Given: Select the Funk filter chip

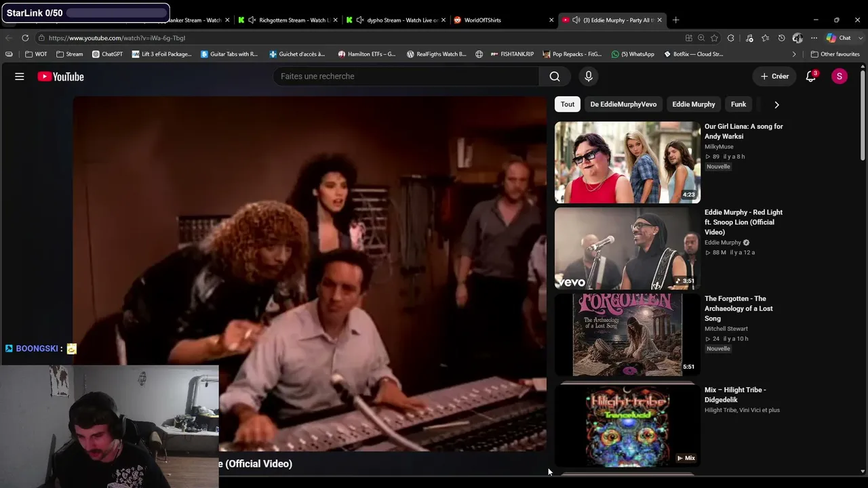Looking at the screenshot, I should click(x=738, y=104).
